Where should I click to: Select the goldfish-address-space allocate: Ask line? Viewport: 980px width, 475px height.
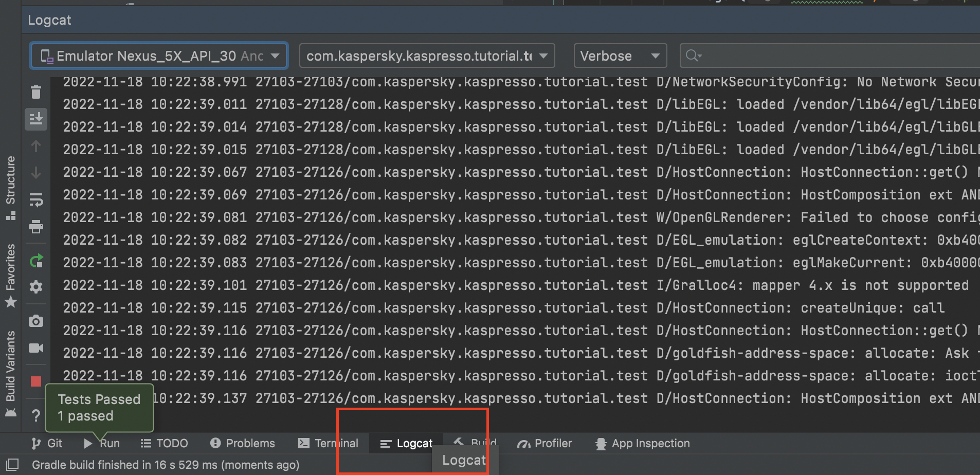[521, 353]
